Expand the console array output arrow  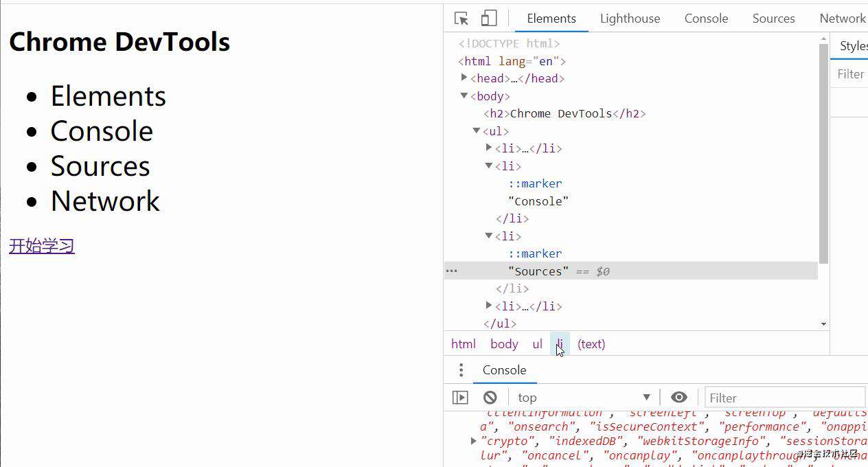click(473, 441)
